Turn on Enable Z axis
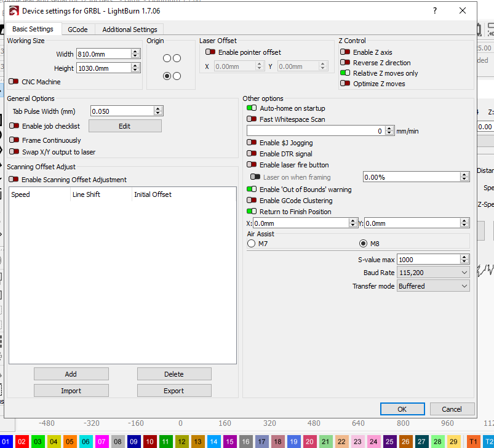Image resolution: width=494 pixels, height=448 pixels. click(345, 52)
